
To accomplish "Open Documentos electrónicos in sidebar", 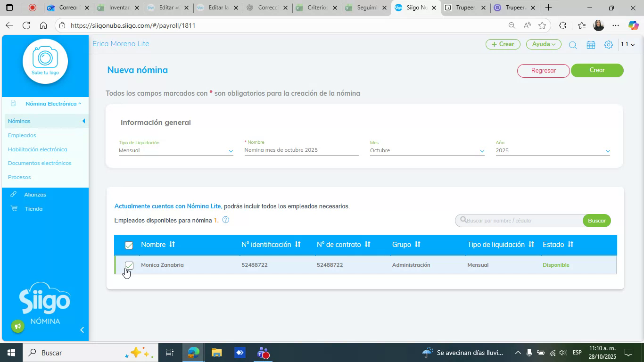I will (40, 163).
